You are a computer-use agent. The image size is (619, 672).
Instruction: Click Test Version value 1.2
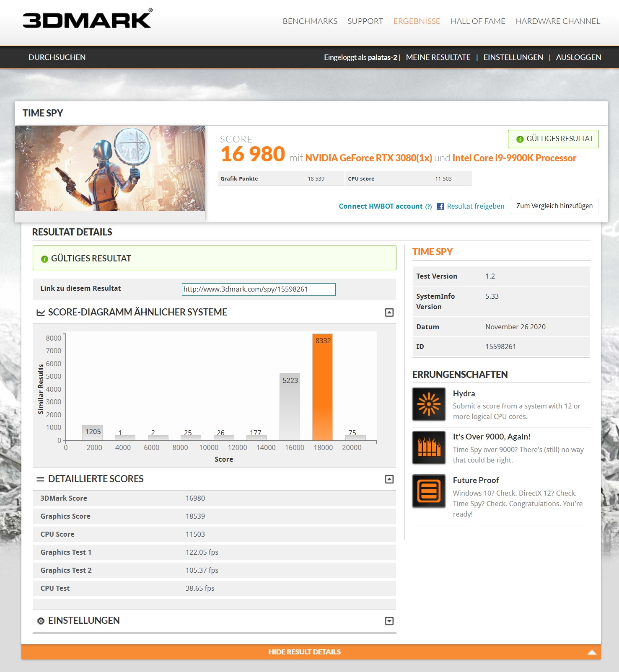pyautogui.click(x=490, y=276)
